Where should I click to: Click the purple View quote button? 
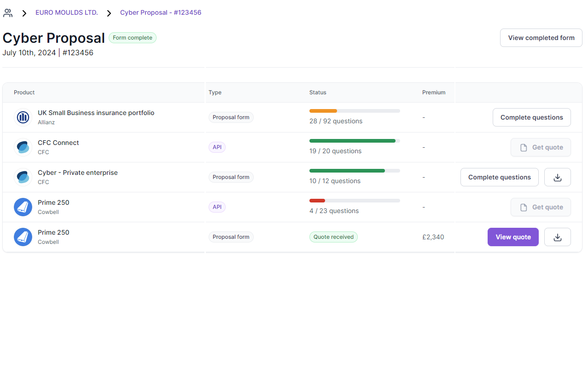click(513, 237)
